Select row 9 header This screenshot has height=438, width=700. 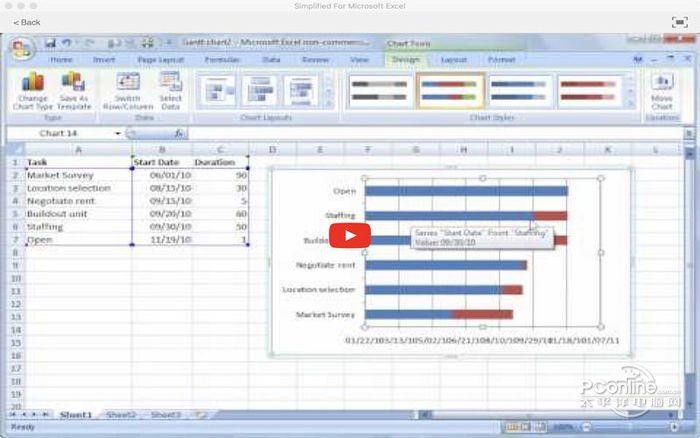pos(16,265)
